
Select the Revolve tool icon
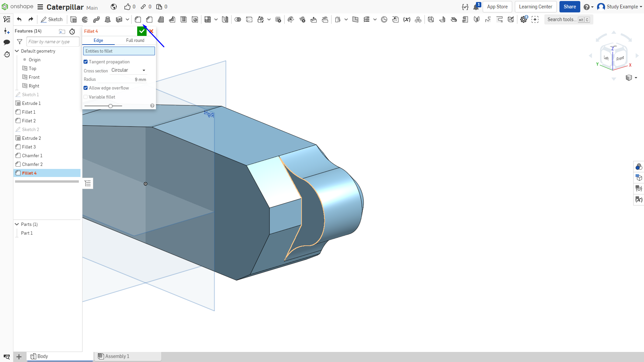point(85,19)
